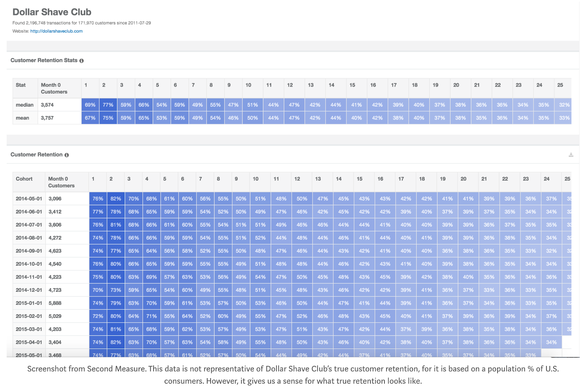The height and width of the screenshot is (387, 588).
Task: Click the median month 1 cell 69%
Action: click(x=90, y=105)
